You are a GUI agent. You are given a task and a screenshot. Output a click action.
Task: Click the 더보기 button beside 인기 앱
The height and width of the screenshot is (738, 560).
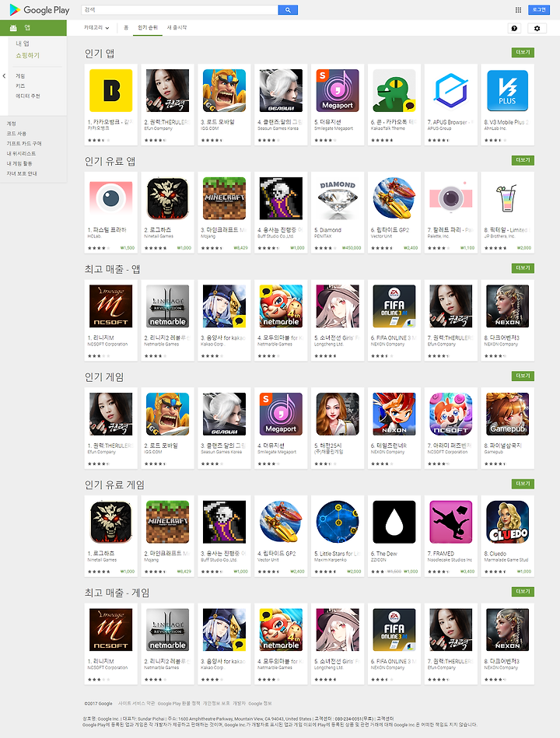[x=523, y=52]
